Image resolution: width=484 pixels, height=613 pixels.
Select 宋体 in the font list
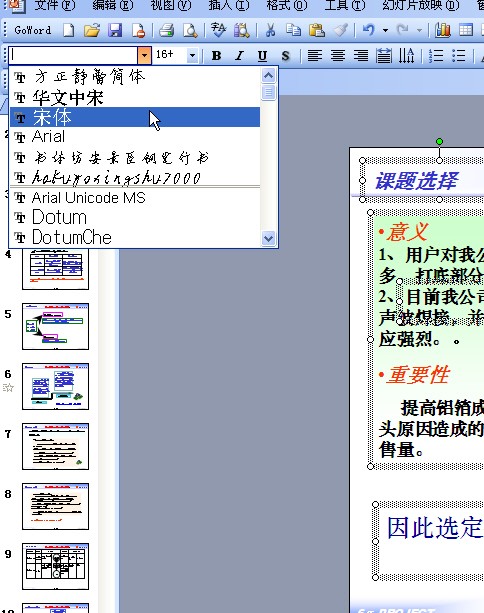coord(134,117)
